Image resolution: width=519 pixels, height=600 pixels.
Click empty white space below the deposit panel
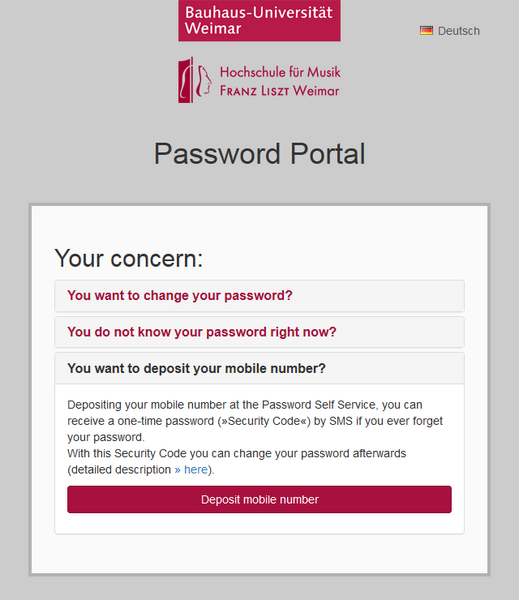pos(259,554)
